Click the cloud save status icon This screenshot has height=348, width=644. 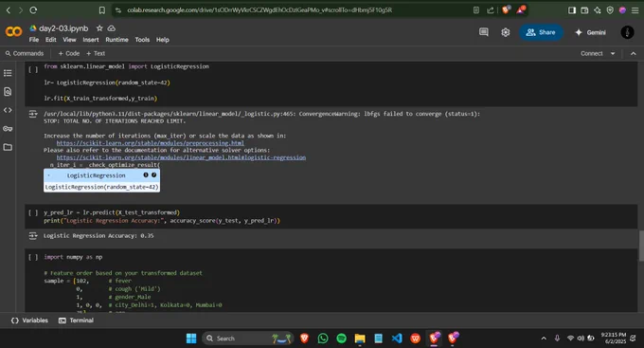[x=112, y=28]
